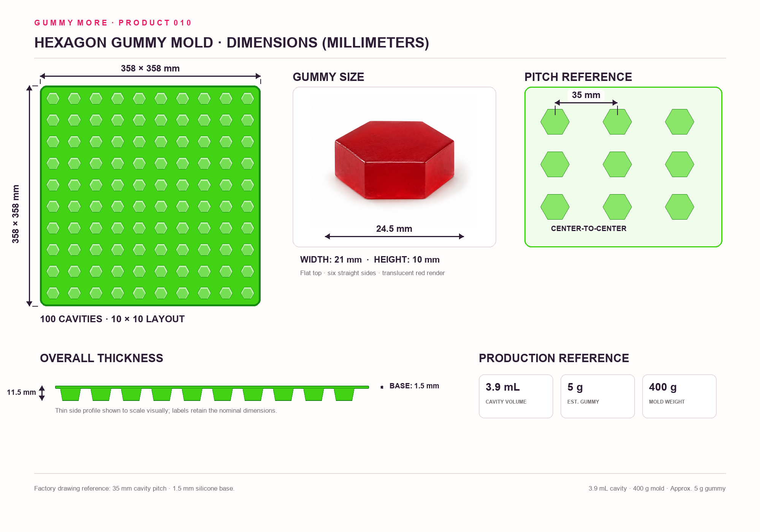Click the 35 mm pitch dimension label
The width and height of the screenshot is (760, 532).
coord(586,95)
